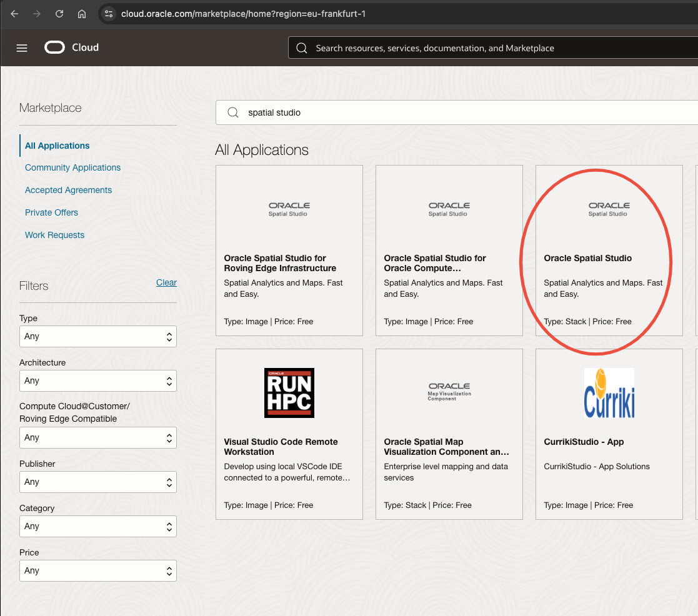Click the Curriki logo image
This screenshot has height=616, width=698.
609,393
